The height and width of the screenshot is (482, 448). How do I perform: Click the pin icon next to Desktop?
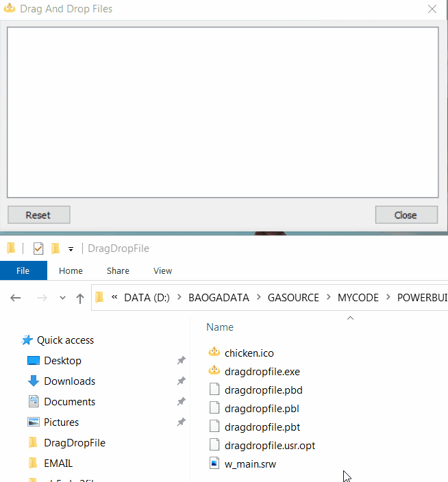coord(182,360)
